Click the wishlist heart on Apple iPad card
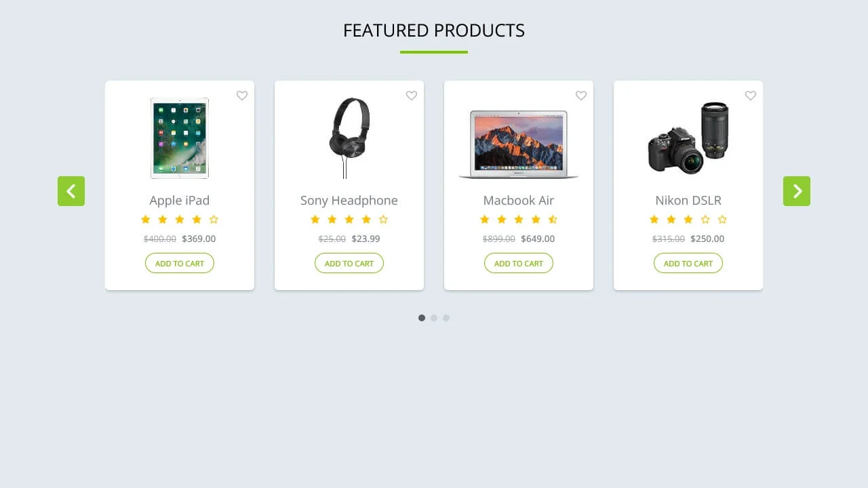Viewport: 868px width, 488px height. pyautogui.click(x=242, y=96)
